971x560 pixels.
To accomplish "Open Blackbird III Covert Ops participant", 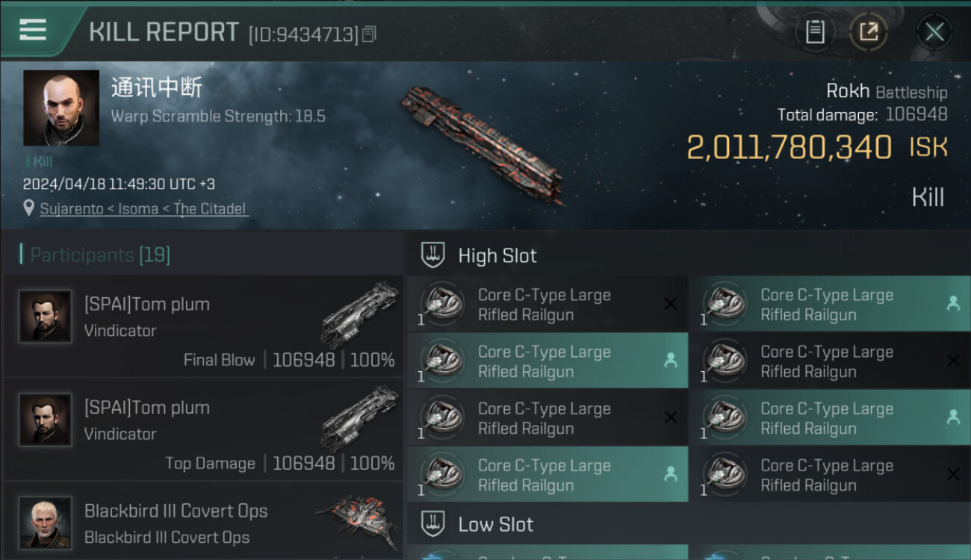I will click(x=203, y=523).
